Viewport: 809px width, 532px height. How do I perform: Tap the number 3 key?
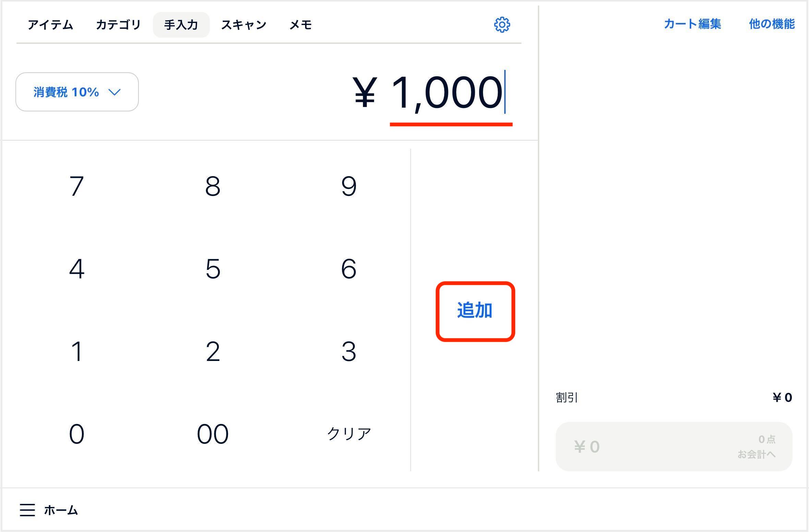pos(349,351)
